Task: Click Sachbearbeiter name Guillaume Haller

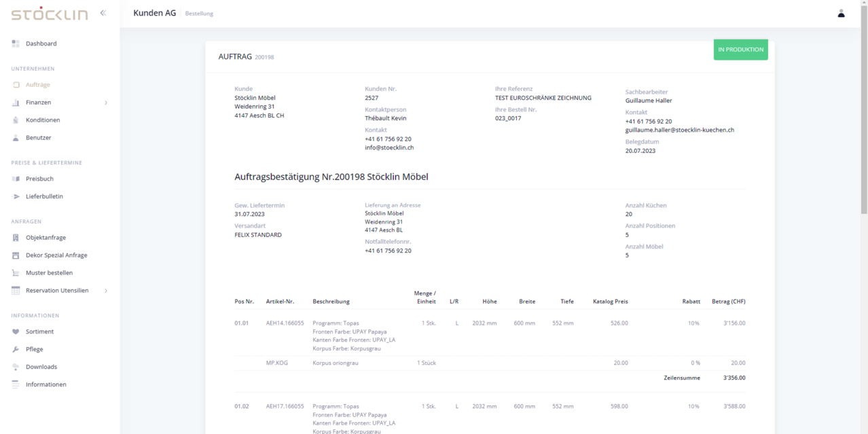Action: tap(649, 101)
